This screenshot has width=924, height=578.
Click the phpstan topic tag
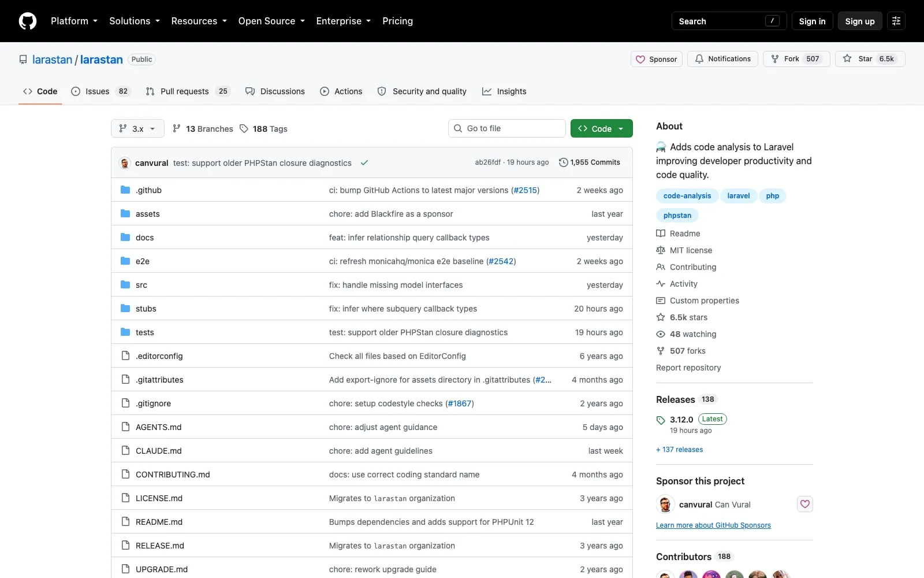[677, 216]
